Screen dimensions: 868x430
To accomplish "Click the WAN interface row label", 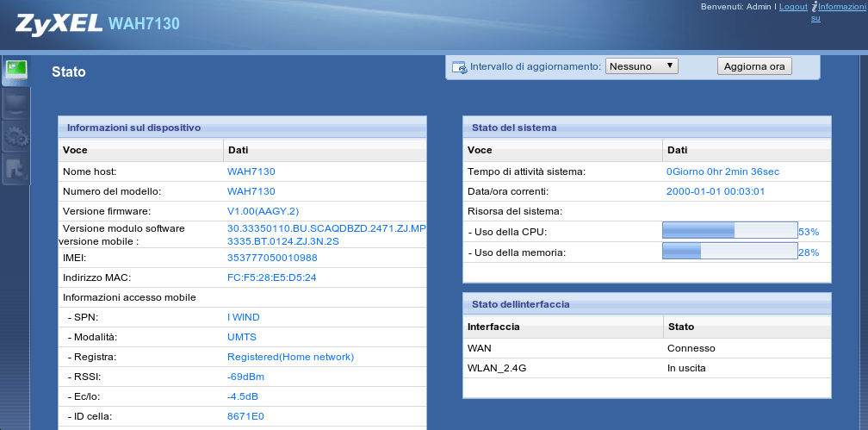I will click(x=480, y=348).
